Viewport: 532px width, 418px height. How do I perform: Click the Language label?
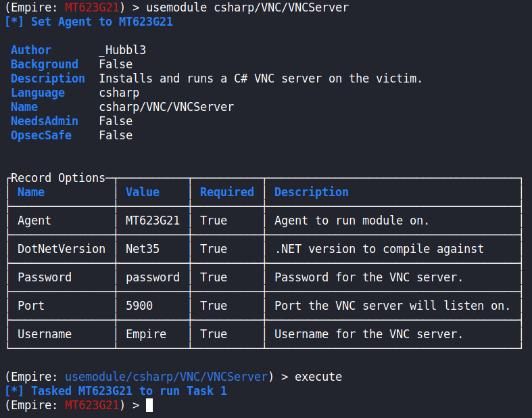click(38, 93)
